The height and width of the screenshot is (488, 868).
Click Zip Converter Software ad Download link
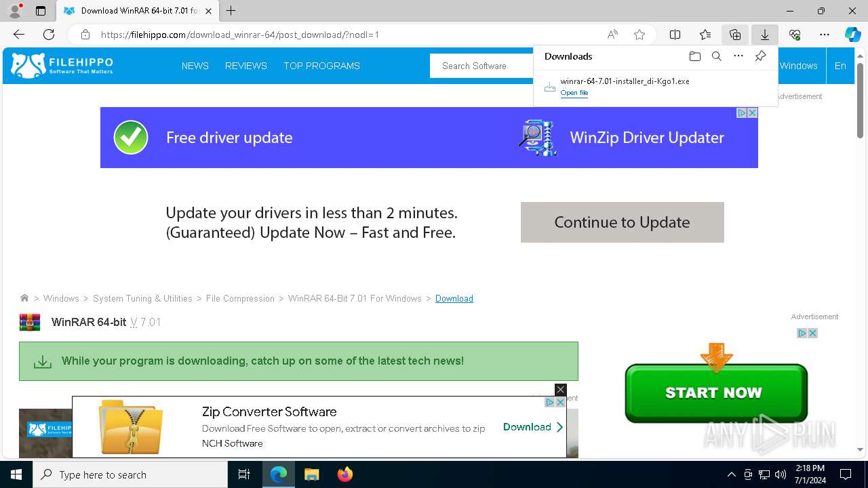(533, 427)
